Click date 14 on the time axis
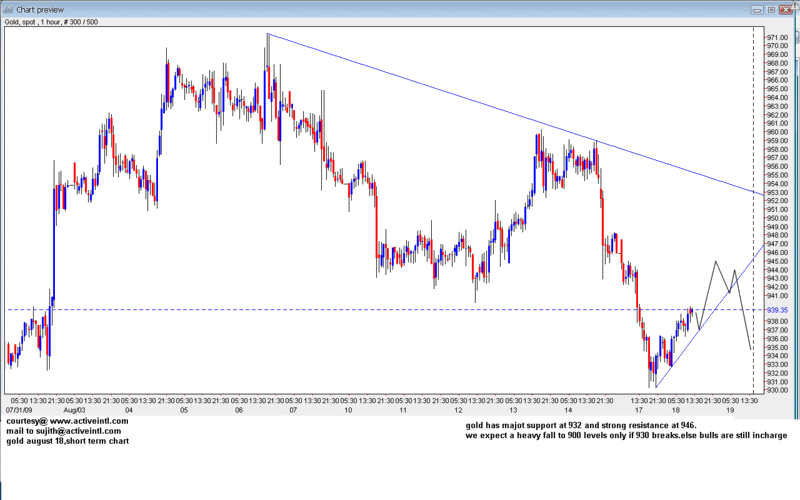 pos(566,409)
